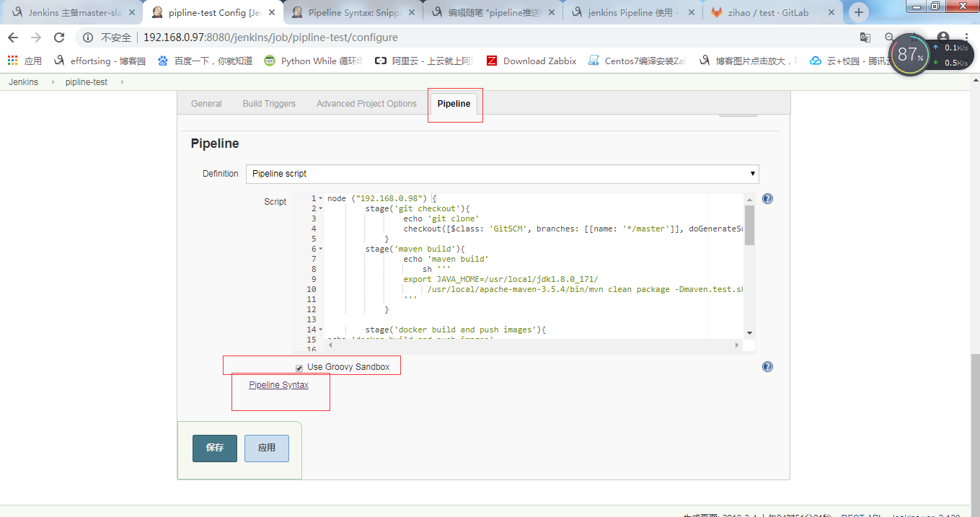The width and height of the screenshot is (980, 517).
Task: Click the browser forward arrow
Action: 36,37
